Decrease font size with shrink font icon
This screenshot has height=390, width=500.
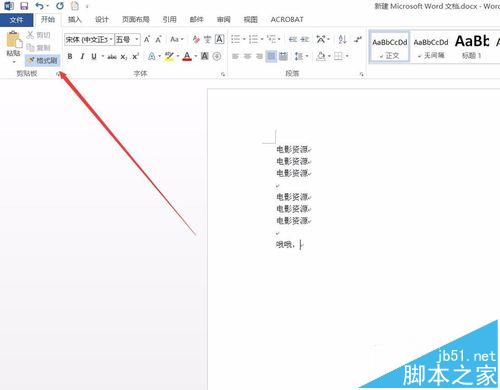pos(159,40)
